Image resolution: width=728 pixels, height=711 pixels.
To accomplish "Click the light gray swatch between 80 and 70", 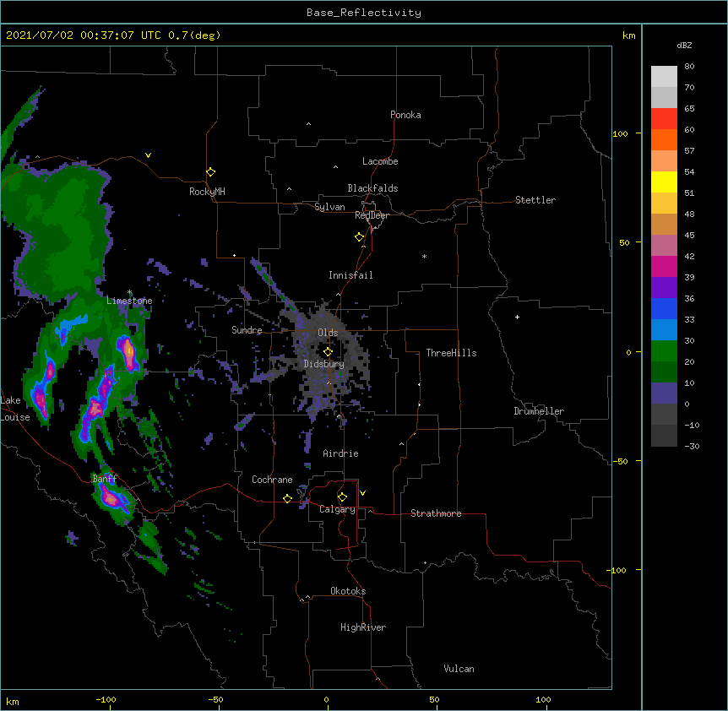I will coord(664,77).
